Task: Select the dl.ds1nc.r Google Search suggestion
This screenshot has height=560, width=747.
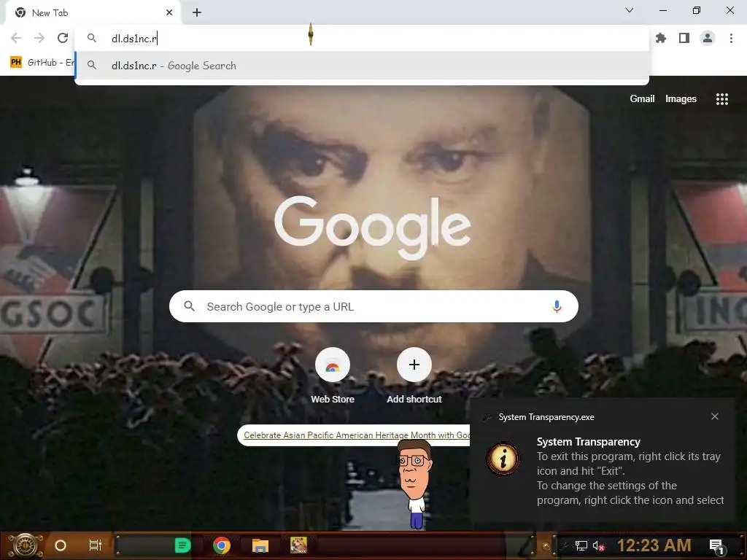Action: coord(362,66)
